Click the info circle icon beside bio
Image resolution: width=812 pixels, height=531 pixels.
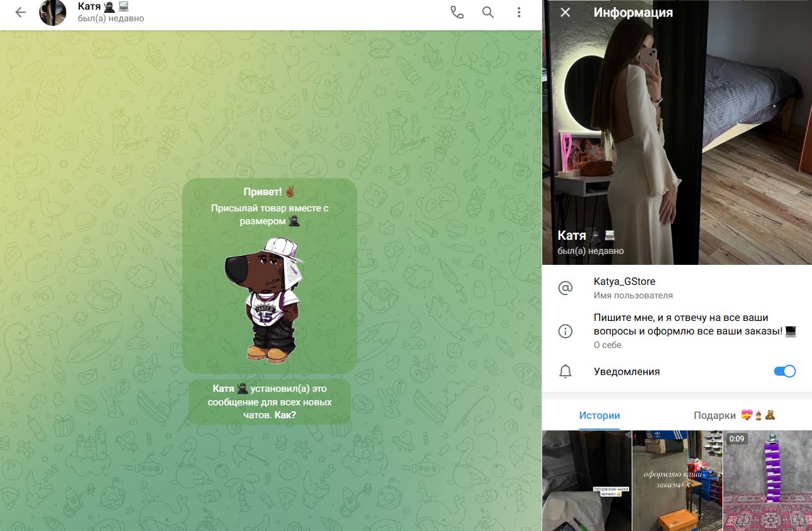click(565, 331)
